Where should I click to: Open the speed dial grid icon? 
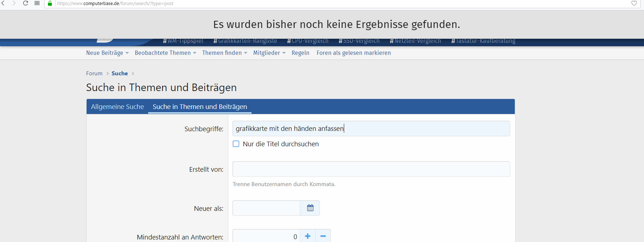pos(37,3)
